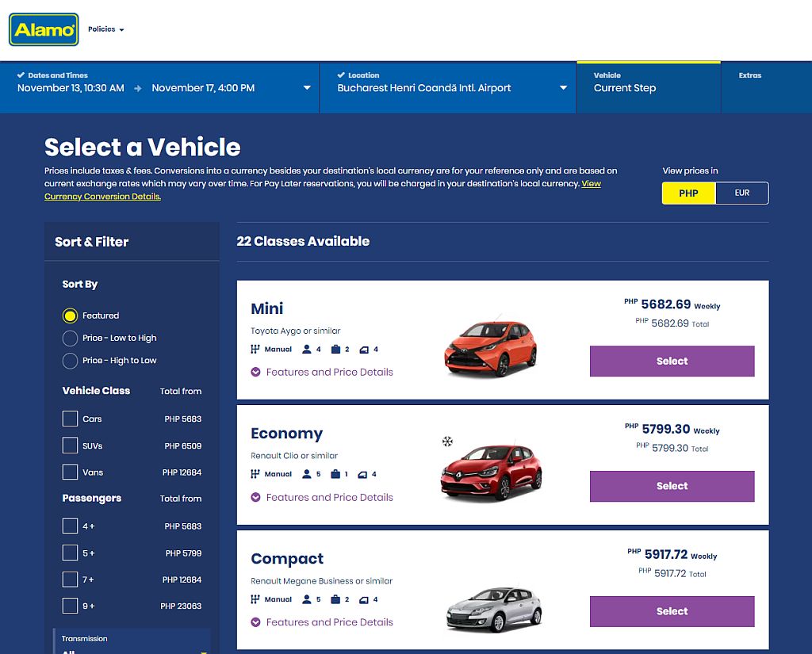Image resolution: width=812 pixels, height=654 pixels.
Task: Click the Renault Clio car image
Action: [491, 472]
